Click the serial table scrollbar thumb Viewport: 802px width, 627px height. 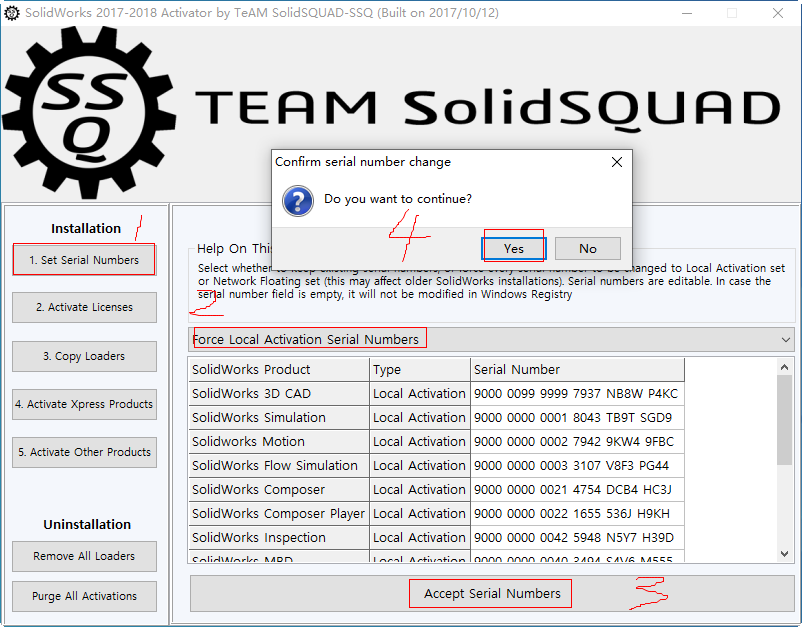tap(785, 419)
